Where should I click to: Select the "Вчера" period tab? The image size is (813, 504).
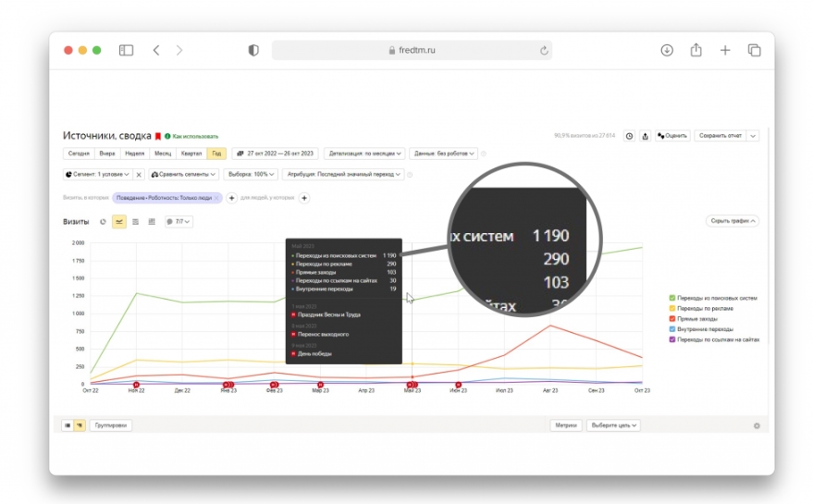(106, 154)
